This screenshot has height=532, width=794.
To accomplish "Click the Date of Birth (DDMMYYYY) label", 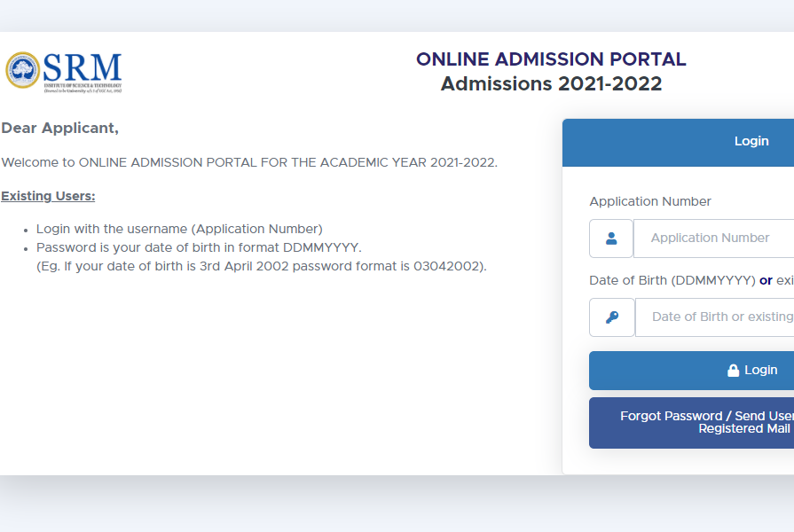I will pyautogui.click(x=670, y=279).
